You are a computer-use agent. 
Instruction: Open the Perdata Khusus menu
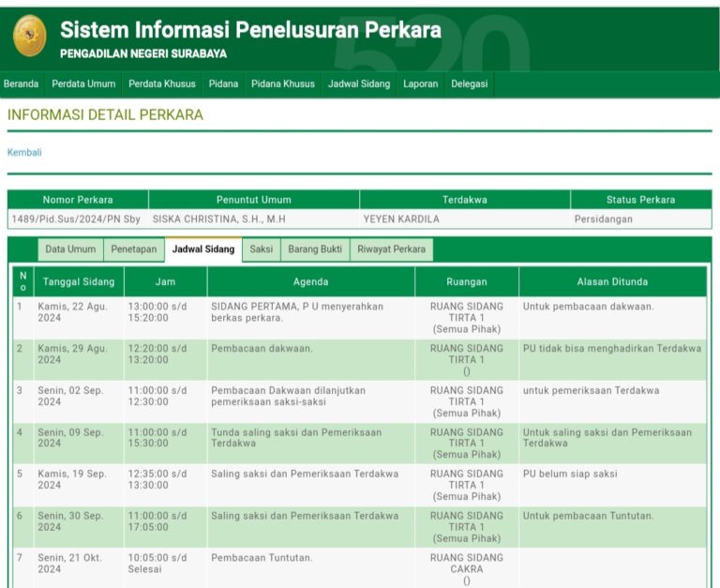pos(162,84)
